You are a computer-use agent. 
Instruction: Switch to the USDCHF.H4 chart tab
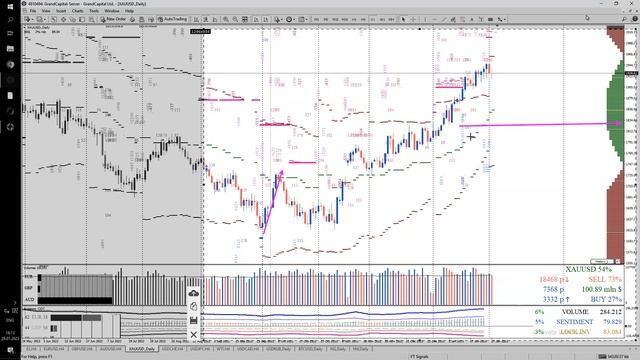pyautogui.click(x=172, y=349)
